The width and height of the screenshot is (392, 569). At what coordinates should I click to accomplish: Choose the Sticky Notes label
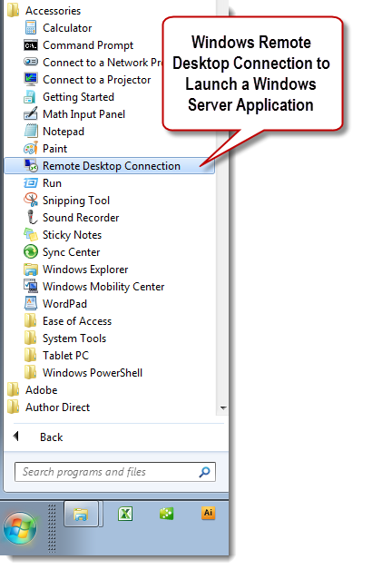[73, 235]
